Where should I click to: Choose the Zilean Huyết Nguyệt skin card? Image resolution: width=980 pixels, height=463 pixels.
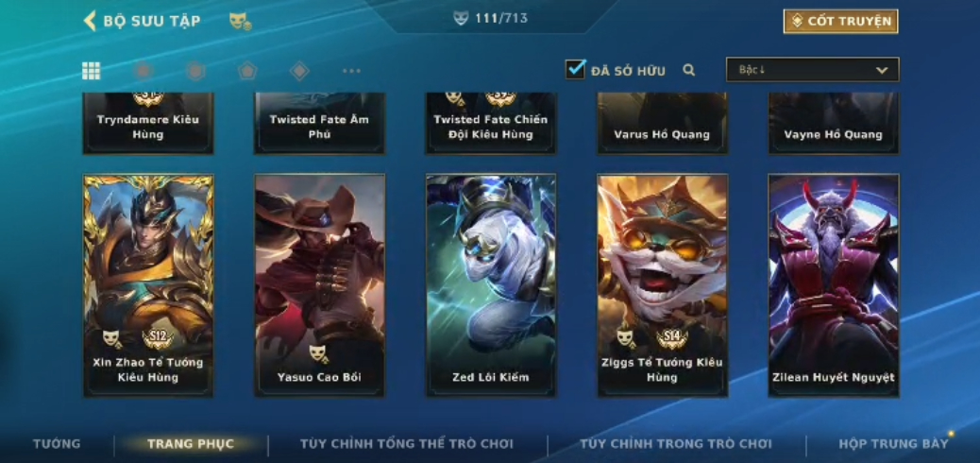click(x=834, y=285)
